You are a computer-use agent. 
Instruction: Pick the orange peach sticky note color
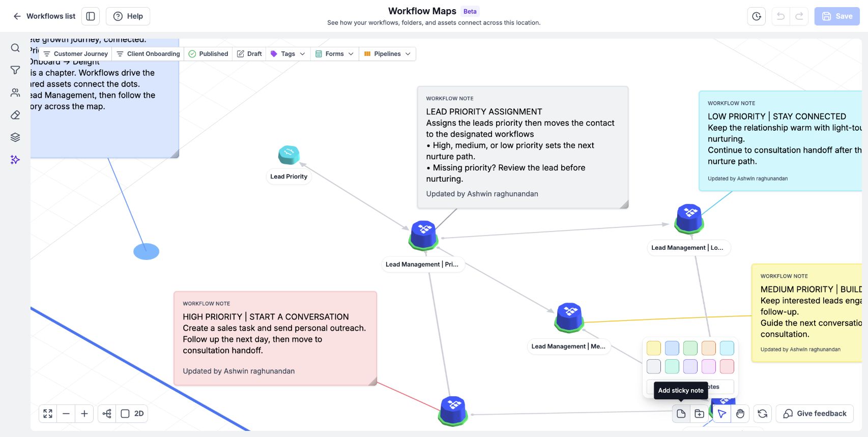(x=709, y=348)
